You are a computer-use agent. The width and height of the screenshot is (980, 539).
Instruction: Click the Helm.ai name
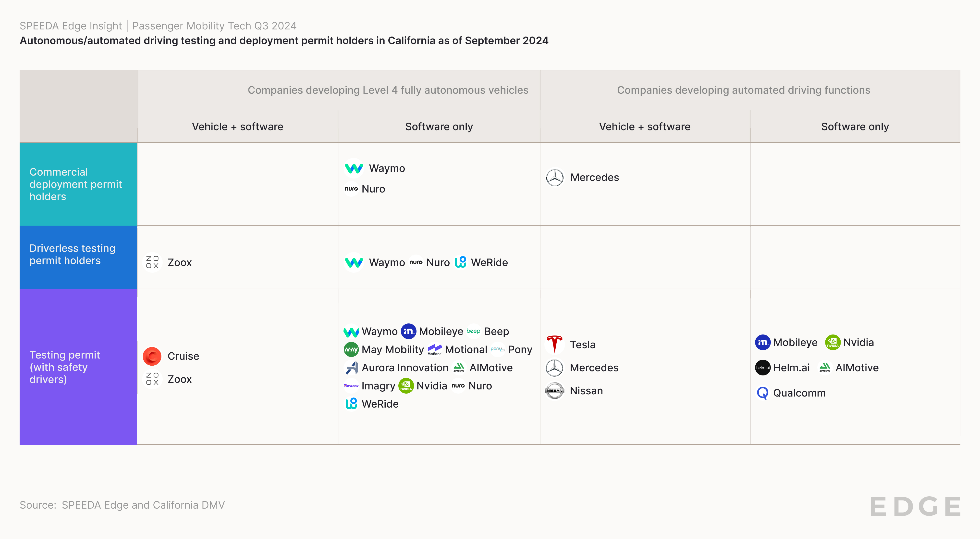[791, 368]
